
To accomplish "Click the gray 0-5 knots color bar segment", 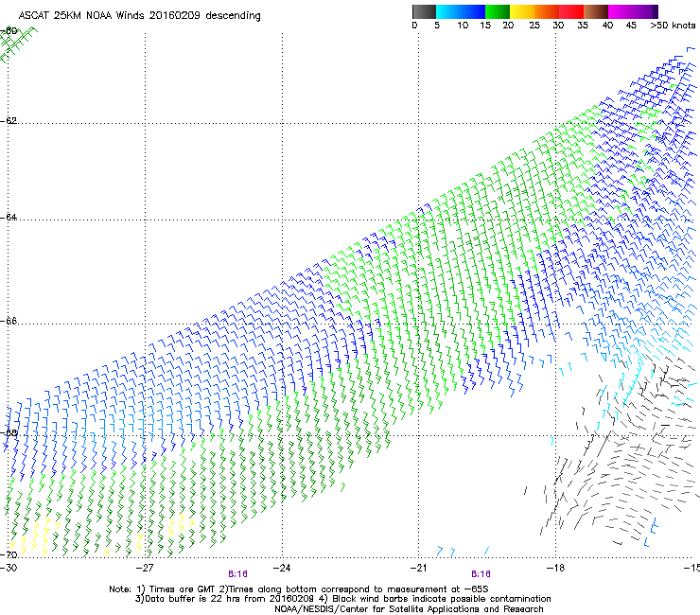I will pyautogui.click(x=424, y=11).
